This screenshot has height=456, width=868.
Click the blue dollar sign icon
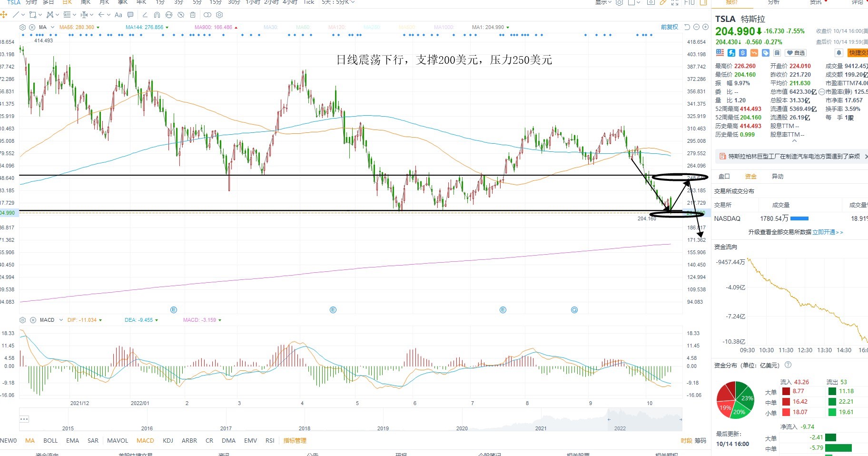click(x=742, y=53)
